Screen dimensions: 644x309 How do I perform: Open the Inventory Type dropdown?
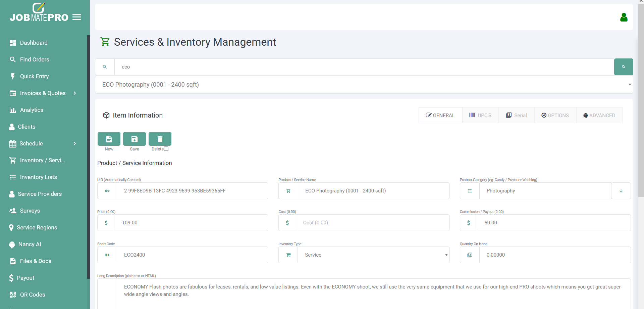point(373,255)
